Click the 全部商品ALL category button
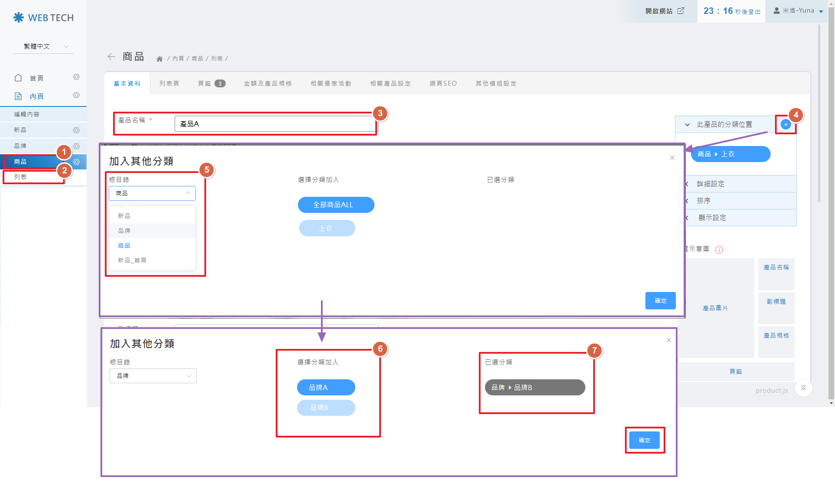This screenshot has width=835, height=504. click(336, 205)
